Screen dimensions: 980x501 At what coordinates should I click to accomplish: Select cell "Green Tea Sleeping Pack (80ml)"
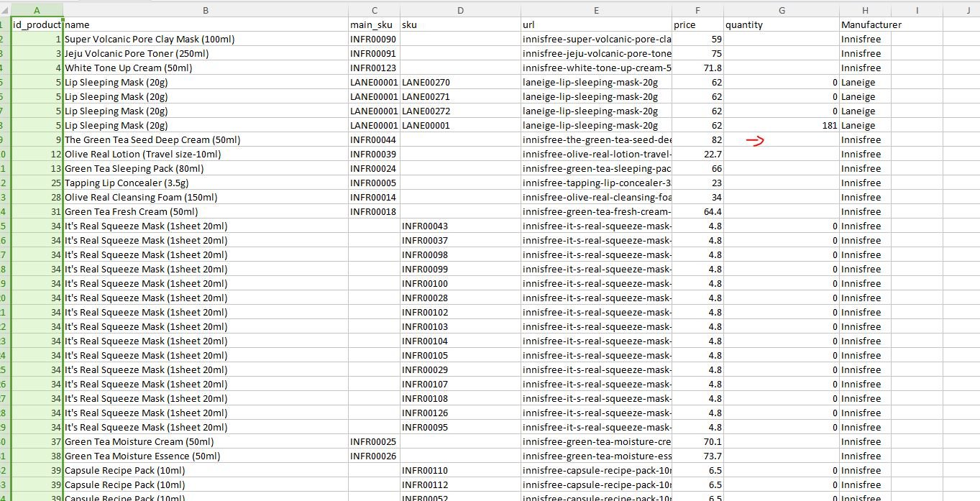click(x=206, y=168)
